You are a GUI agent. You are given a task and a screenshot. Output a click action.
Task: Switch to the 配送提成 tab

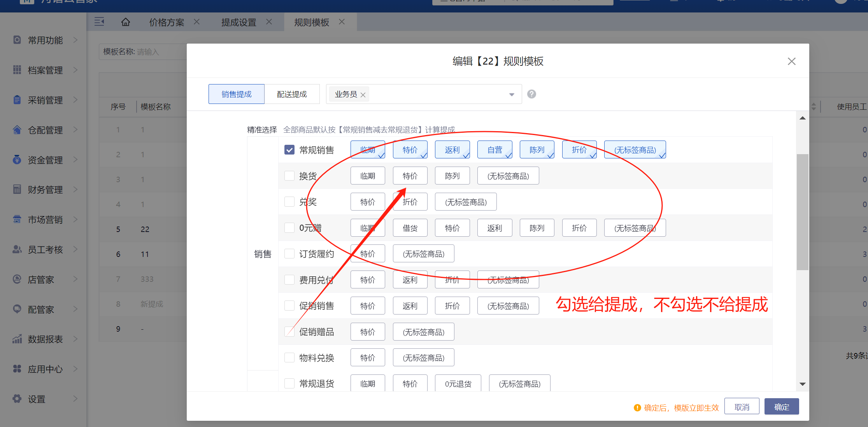click(x=292, y=94)
